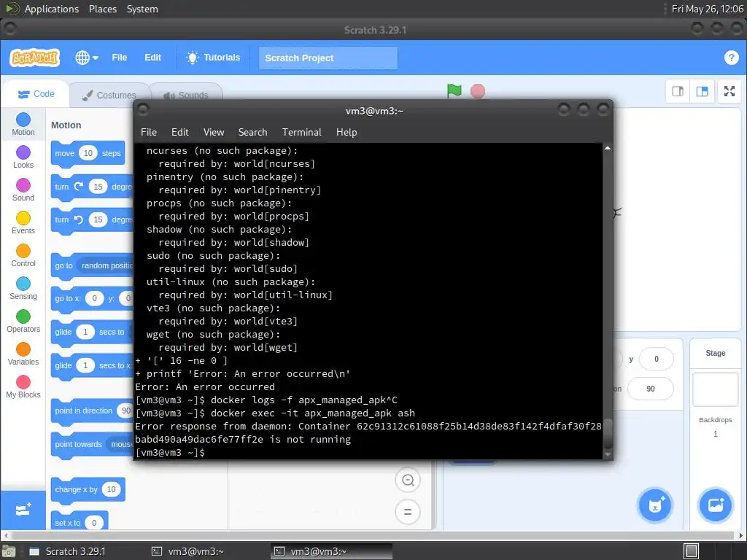
Task: Open the Places menu in top panel
Action: (102, 9)
